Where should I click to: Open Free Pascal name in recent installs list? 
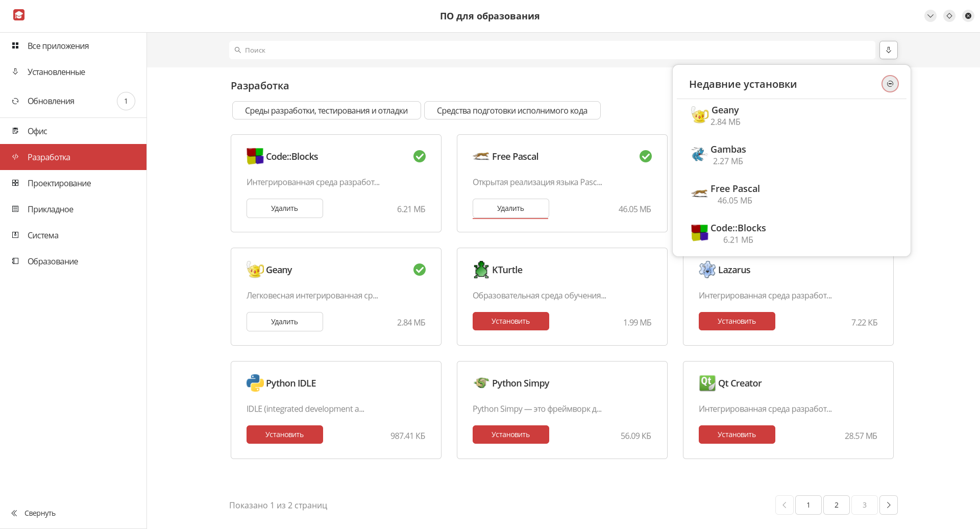point(735,188)
